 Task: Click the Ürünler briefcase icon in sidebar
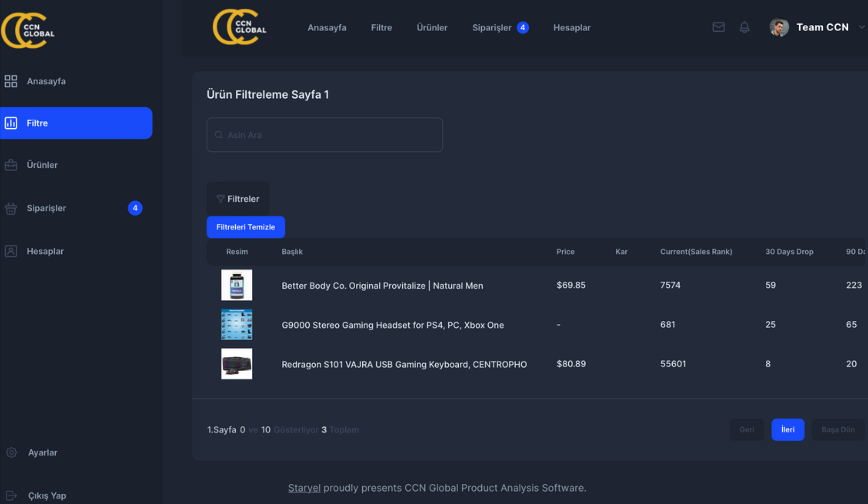(x=11, y=165)
